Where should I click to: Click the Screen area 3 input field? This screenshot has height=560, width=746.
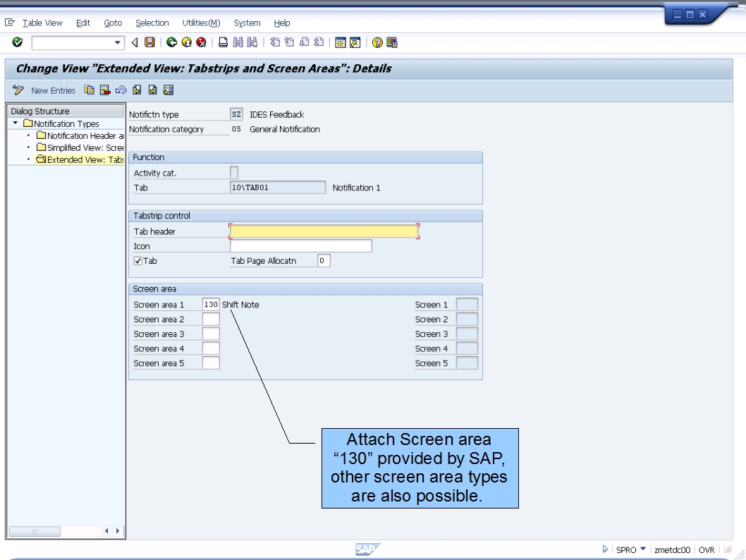point(211,334)
